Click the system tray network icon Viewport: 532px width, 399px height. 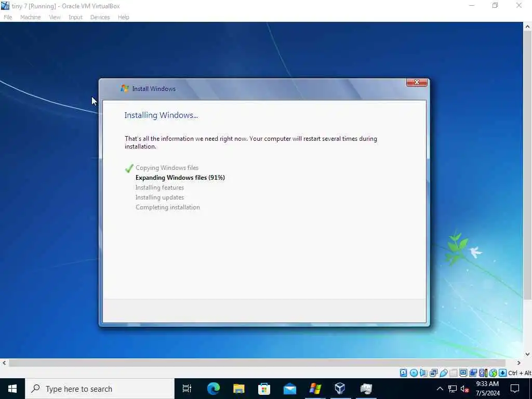tap(453, 389)
